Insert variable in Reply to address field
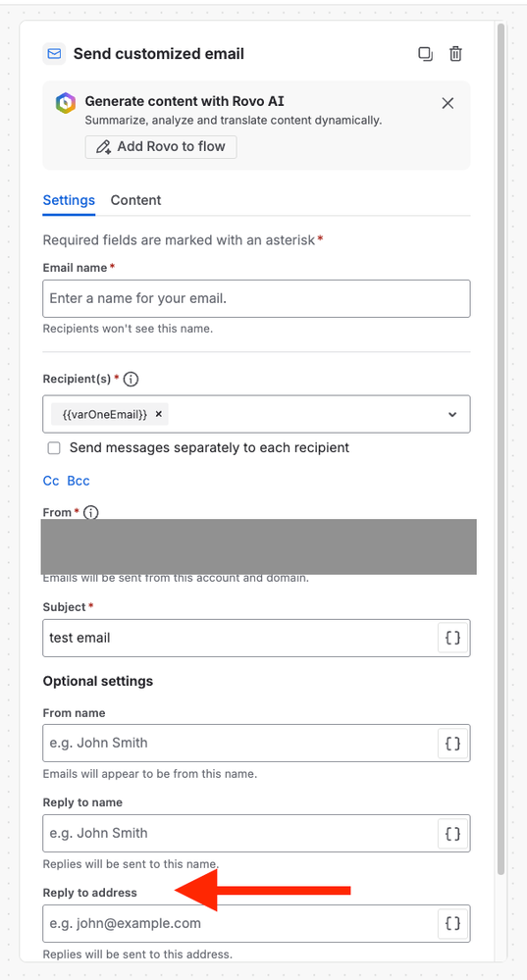This screenshot has width=527, height=980. click(452, 923)
